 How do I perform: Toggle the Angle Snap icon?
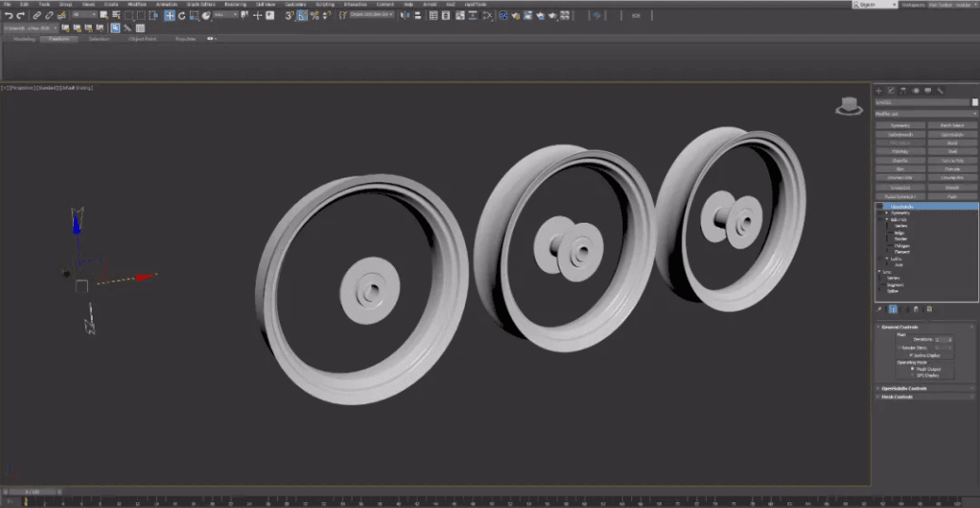point(302,16)
